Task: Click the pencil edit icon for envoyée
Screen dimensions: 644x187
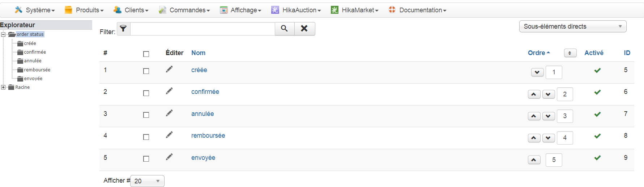Action: pos(169,157)
